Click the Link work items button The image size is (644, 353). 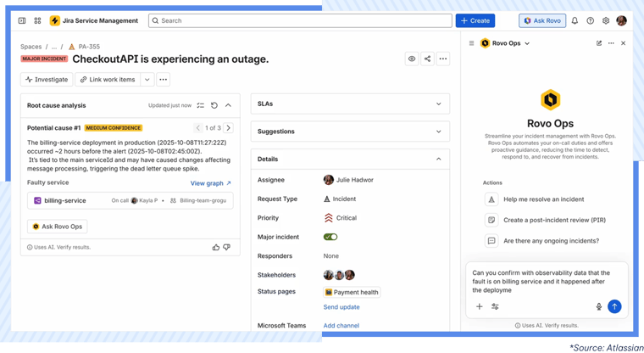pyautogui.click(x=108, y=80)
